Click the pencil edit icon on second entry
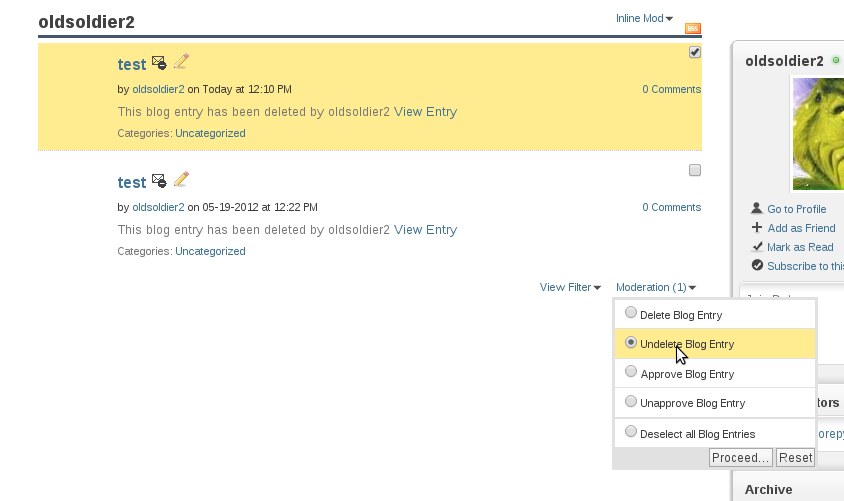 [x=181, y=180]
